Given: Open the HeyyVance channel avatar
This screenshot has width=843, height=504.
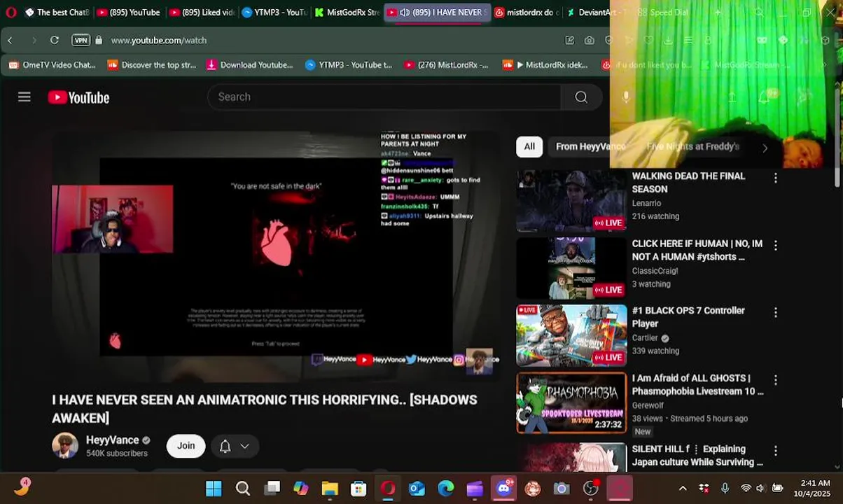Looking at the screenshot, I should tap(65, 446).
